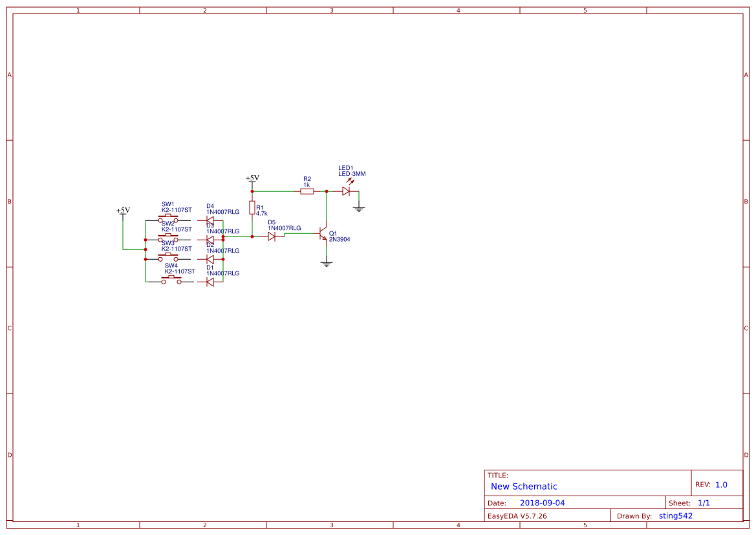Click the Q1 2N3904 transistor symbol
The width and height of the screenshot is (756, 535).
coord(322,233)
